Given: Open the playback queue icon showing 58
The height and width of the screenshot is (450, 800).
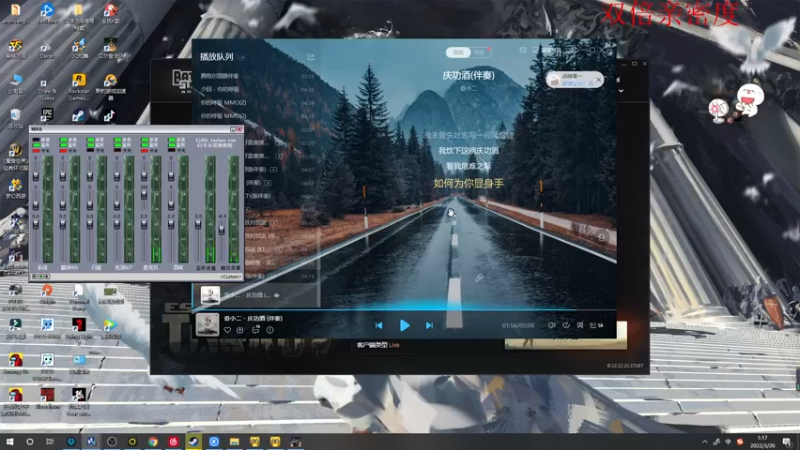Looking at the screenshot, I should click(x=596, y=325).
